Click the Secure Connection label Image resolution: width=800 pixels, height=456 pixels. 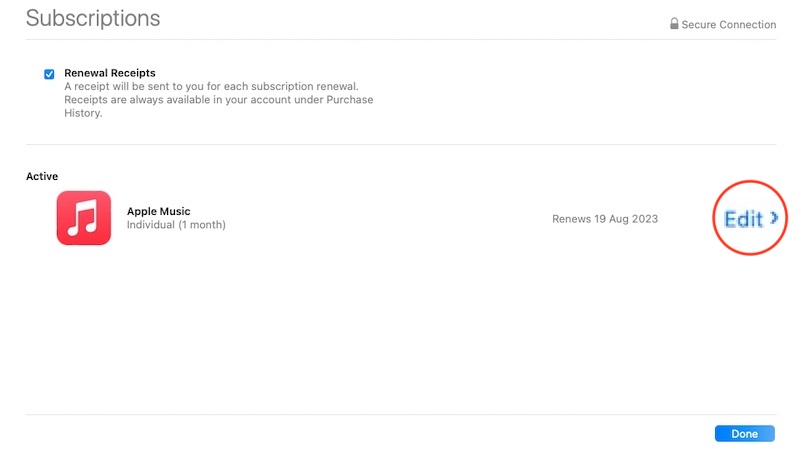coord(729,25)
